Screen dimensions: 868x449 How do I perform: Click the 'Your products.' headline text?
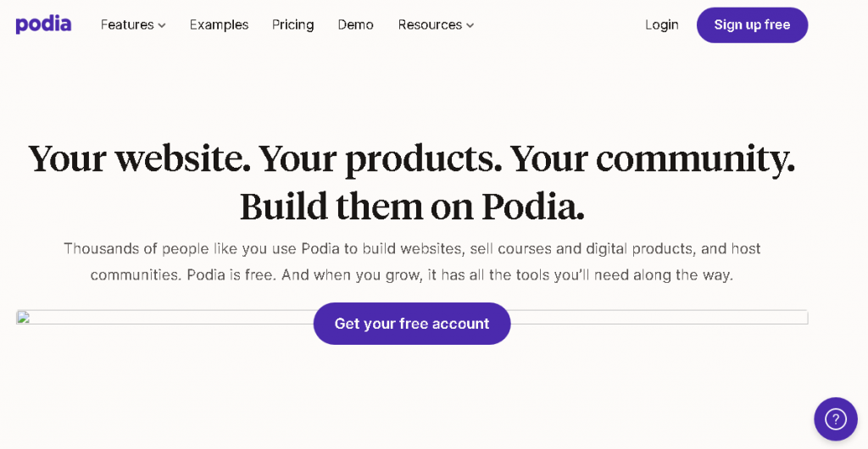click(381, 160)
